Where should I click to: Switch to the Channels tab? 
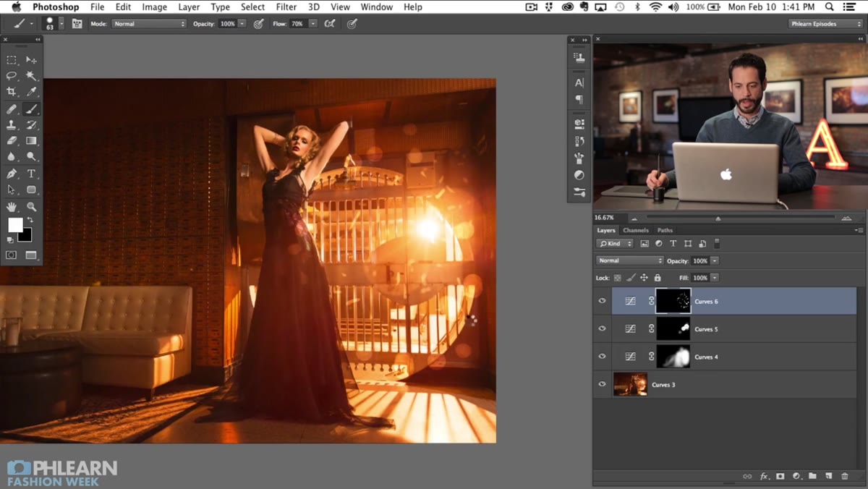636,230
